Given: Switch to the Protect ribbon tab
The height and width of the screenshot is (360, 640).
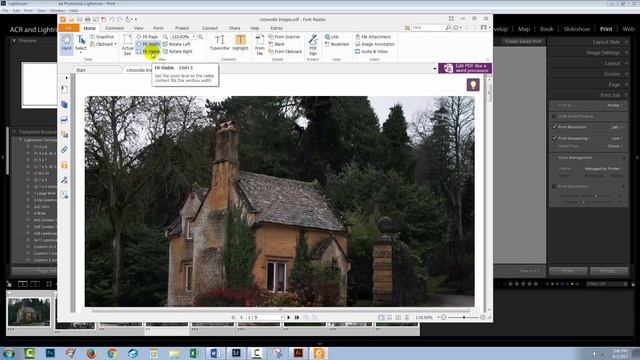Looking at the screenshot, I should (x=182, y=28).
